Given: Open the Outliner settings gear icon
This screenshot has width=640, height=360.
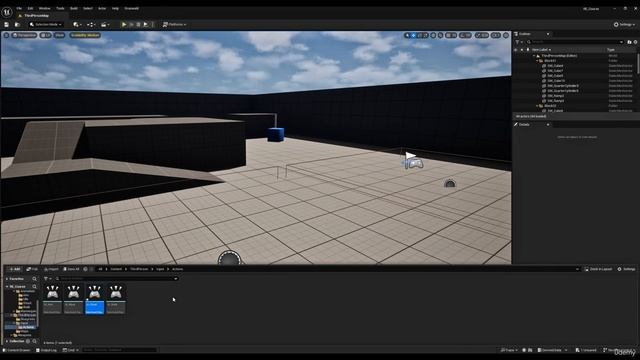Looking at the screenshot, I should [x=636, y=42].
